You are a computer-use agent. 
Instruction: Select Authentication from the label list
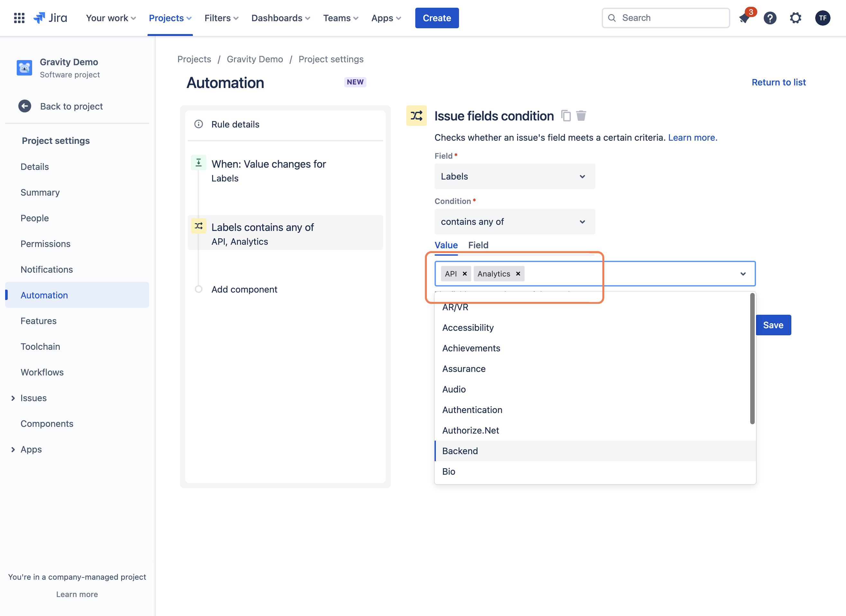(x=595, y=410)
